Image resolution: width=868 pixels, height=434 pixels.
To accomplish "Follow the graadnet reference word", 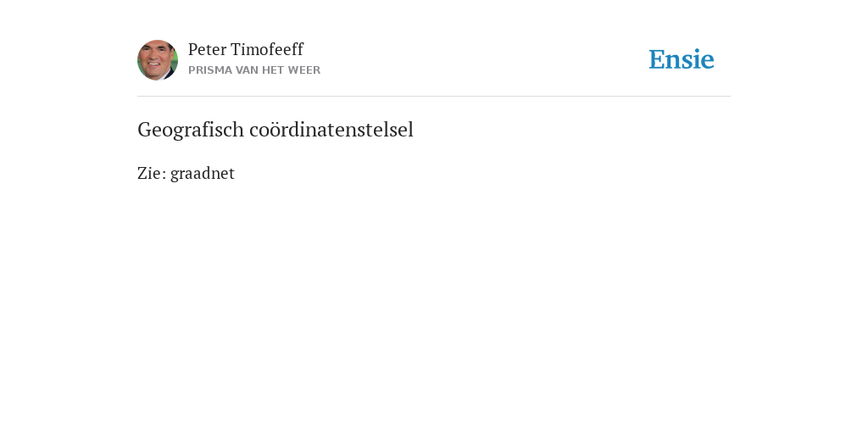I will [x=203, y=173].
